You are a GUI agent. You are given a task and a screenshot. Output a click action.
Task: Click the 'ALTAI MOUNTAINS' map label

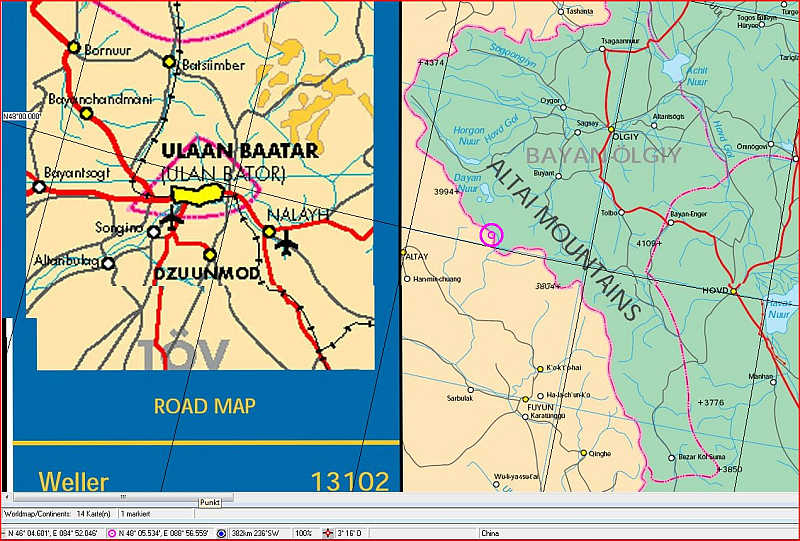coord(564,240)
